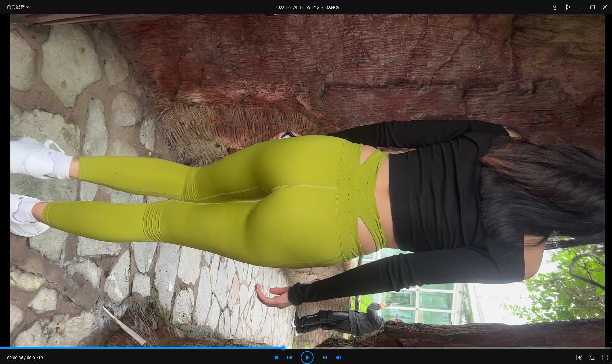The height and width of the screenshot is (364, 612).
Task: Enter fullscreen mode
Action: (x=605, y=357)
